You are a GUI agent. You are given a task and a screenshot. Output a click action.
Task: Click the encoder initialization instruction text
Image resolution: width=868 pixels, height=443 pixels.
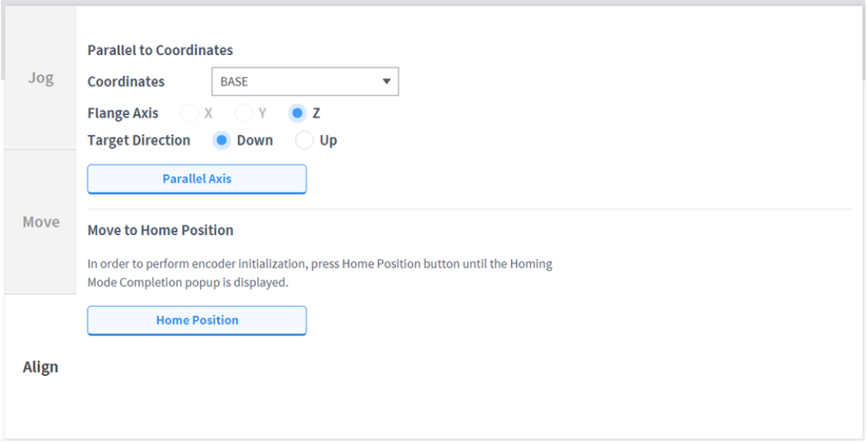tap(320, 264)
